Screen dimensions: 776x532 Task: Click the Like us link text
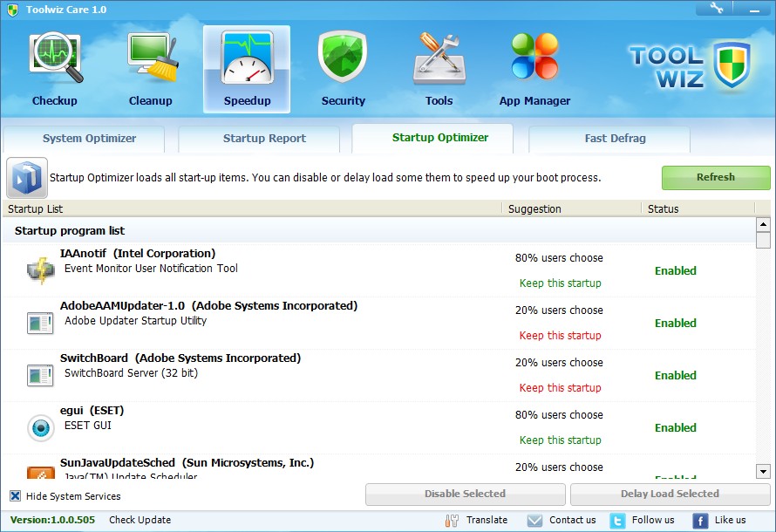(730, 520)
